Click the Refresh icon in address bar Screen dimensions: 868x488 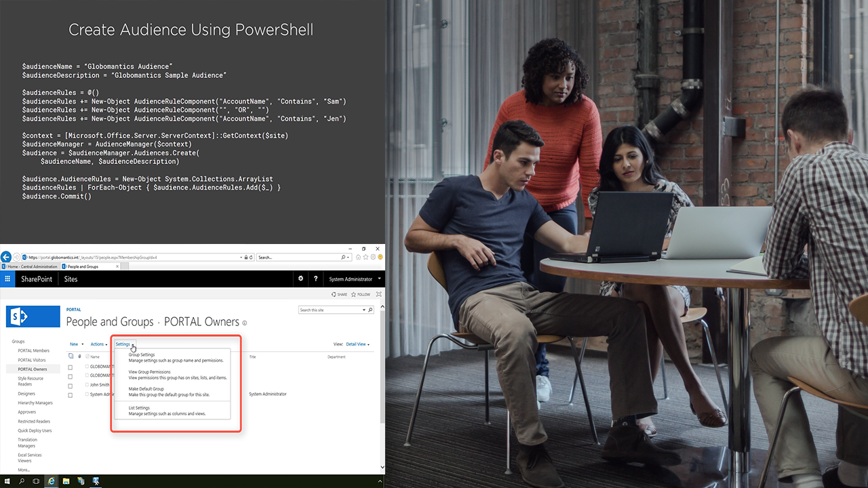click(252, 258)
